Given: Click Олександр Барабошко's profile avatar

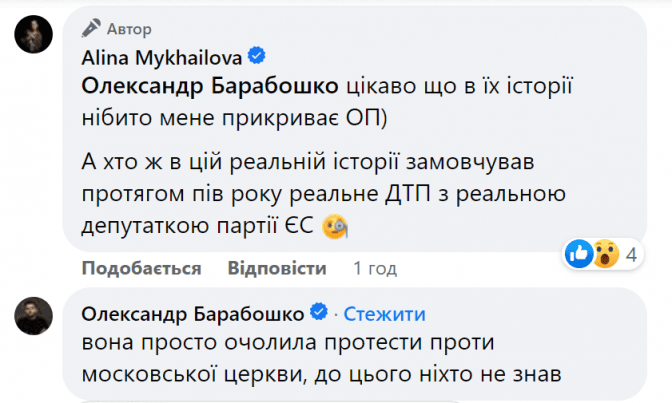Looking at the screenshot, I should [32, 317].
